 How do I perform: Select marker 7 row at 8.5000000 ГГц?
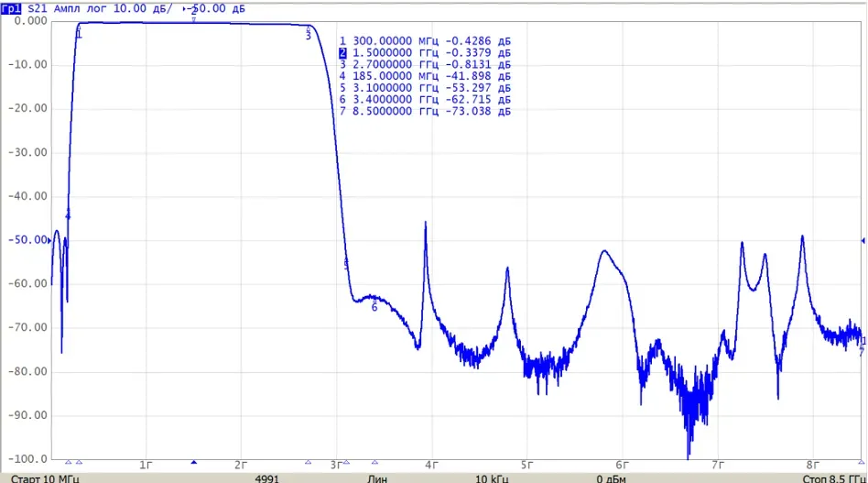coord(425,111)
